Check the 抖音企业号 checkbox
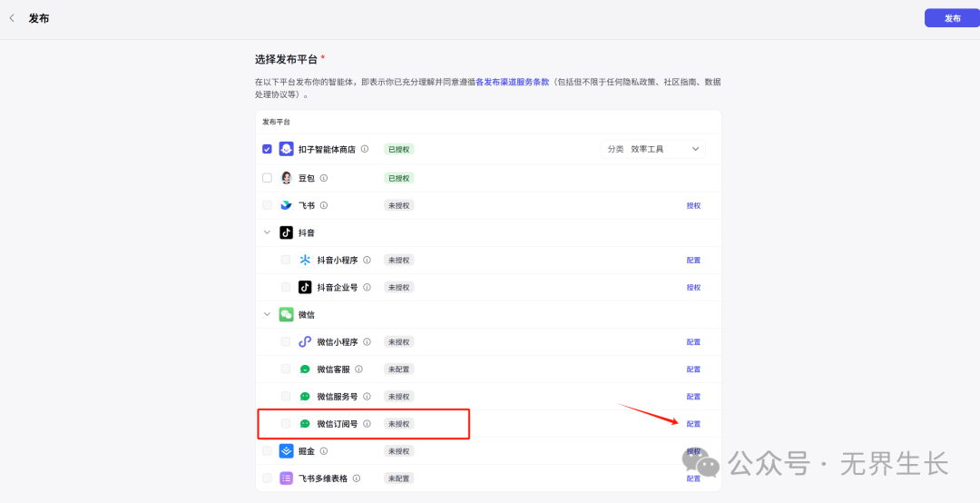The height and width of the screenshot is (503, 980). pyautogui.click(x=286, y=287)
